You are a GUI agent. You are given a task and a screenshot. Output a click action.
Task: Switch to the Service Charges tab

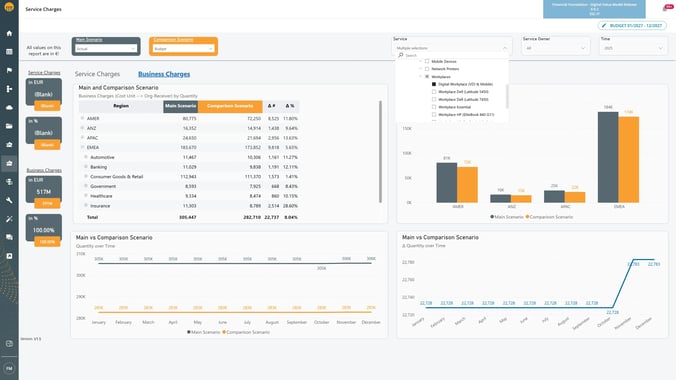point(97,74)
